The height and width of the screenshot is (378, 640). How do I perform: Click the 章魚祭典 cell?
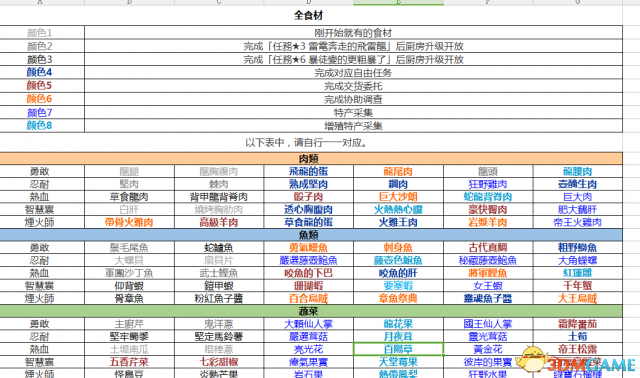(x=398, y=298)
